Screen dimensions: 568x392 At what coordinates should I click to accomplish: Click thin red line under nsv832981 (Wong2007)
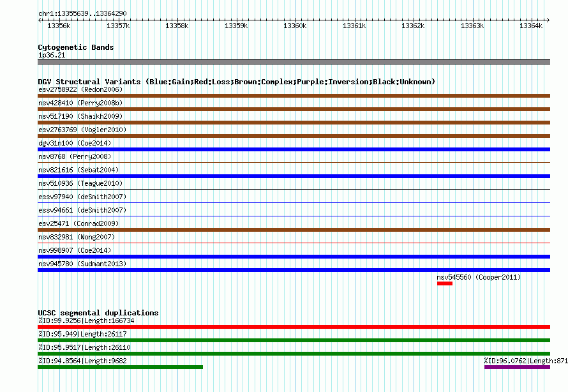[x=294, y=243]
